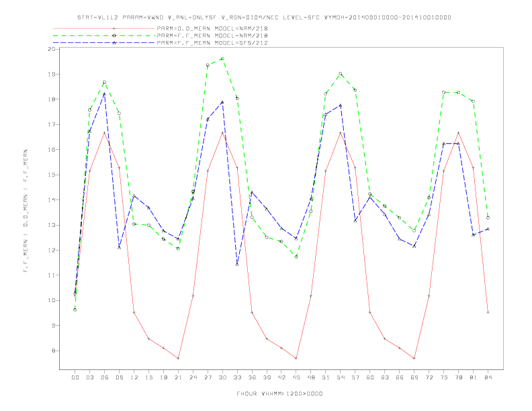The width and height of the screenshot is (532, 411).
Task: Click x-axis tick label 84
Action: click(488, 377)
